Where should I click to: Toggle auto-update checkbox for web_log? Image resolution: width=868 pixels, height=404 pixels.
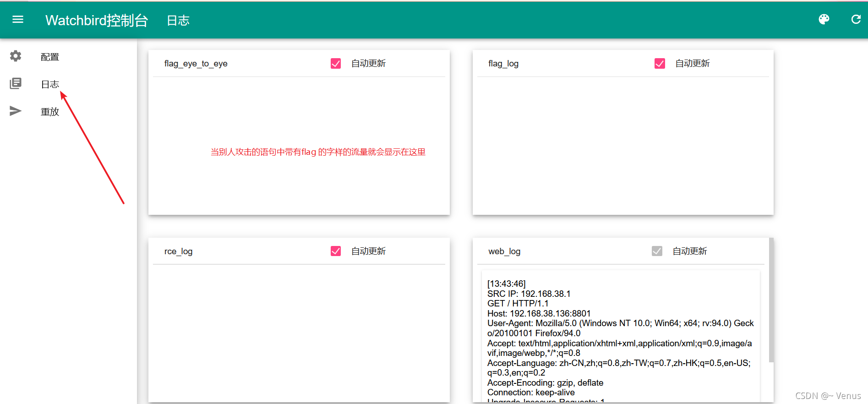click(657, 251)
